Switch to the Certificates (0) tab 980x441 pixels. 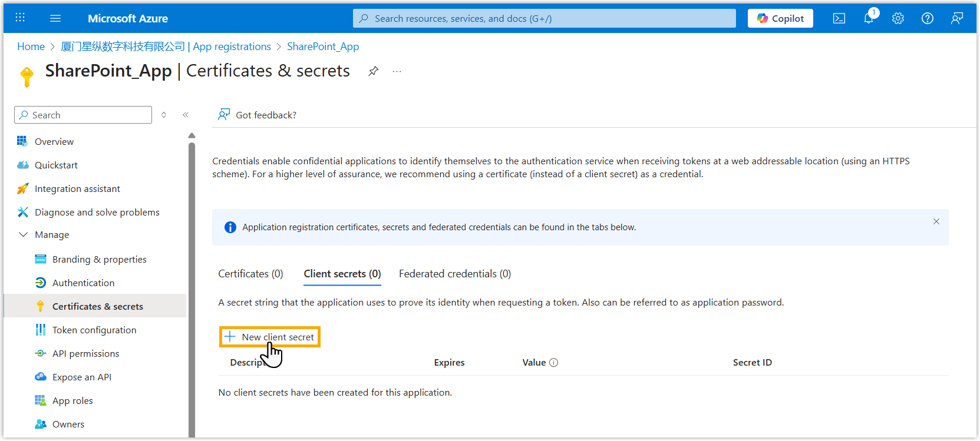[x=250, y=274]
